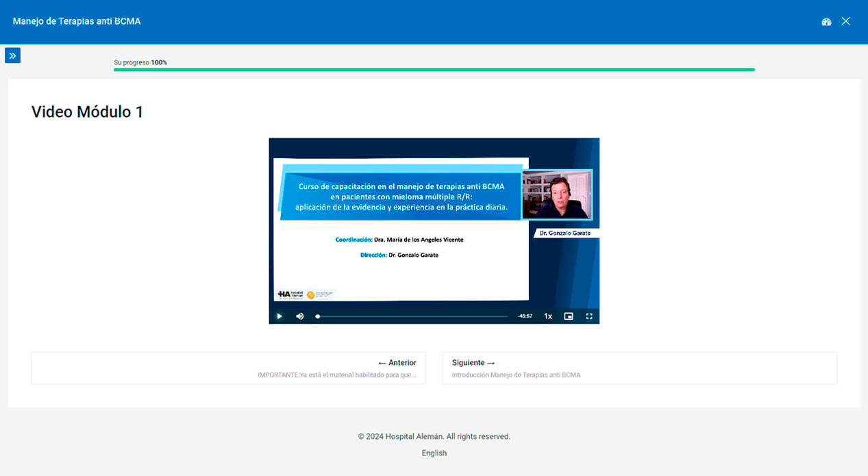Screen dimensions: 868x476
Task: Click the Introducción Manejo de Terapias subtitle
Action: pos(516,375)
